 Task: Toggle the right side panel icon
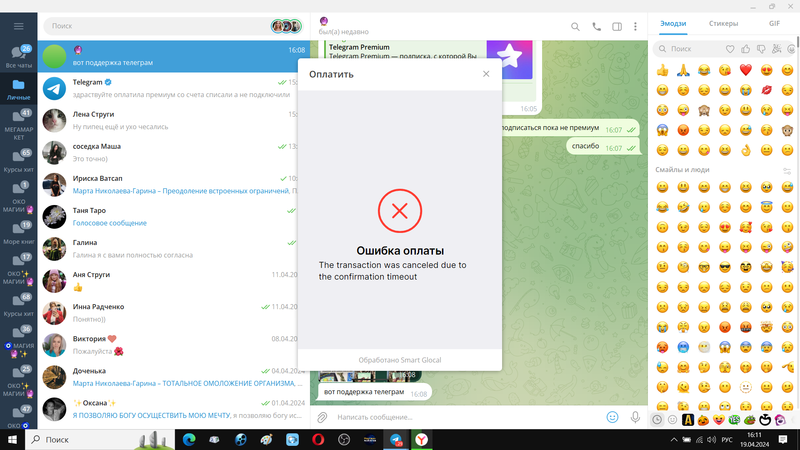pyautogui.click(x=617, y=27)
